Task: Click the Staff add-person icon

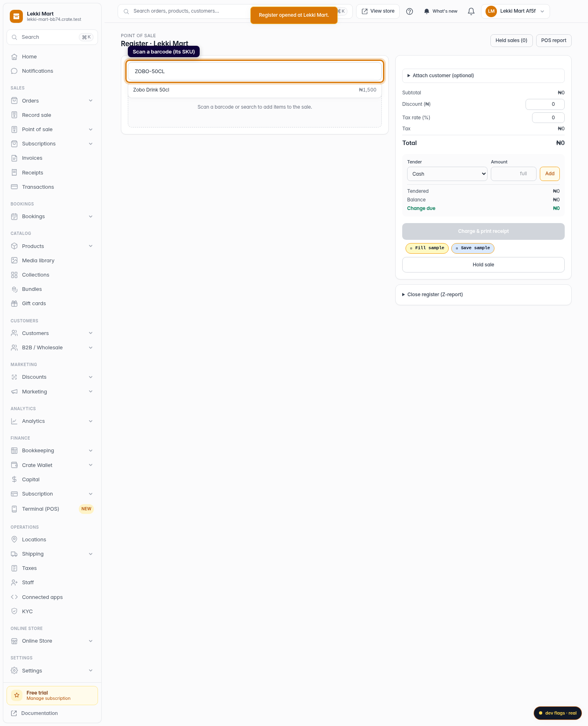Action: pos(14,583)
